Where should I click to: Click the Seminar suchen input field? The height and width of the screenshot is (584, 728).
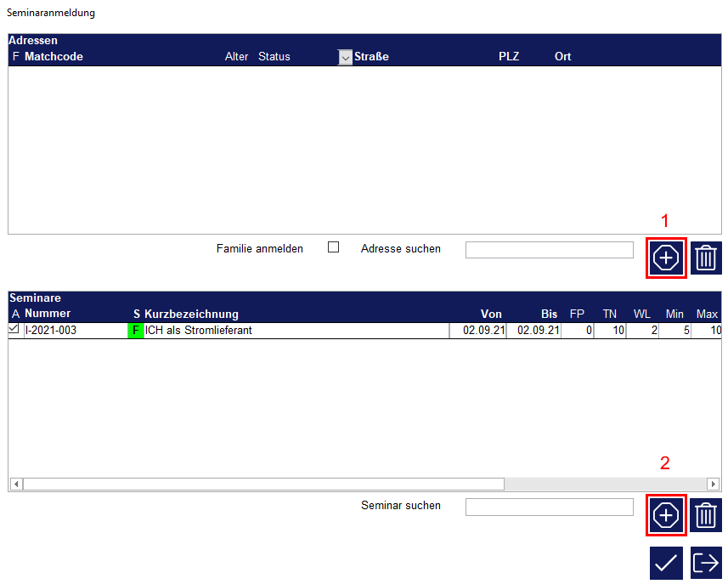point(549,507)
